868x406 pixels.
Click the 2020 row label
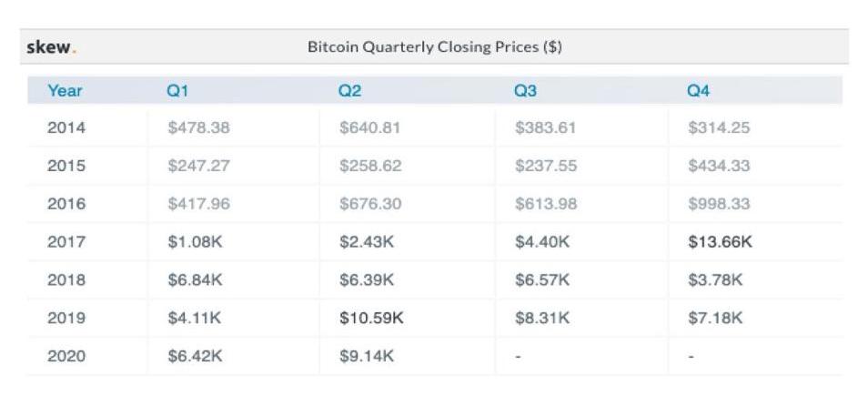tap(66, 356)
